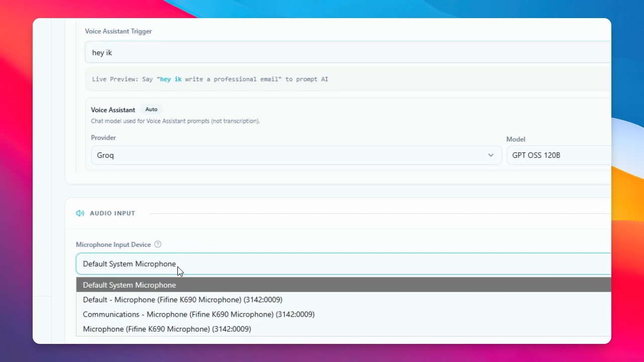The width and height of the screenshot is (644, 362).
Task: Click the Voice Assistant heading text
Action: pyautogui.click(x=113, y=110)
